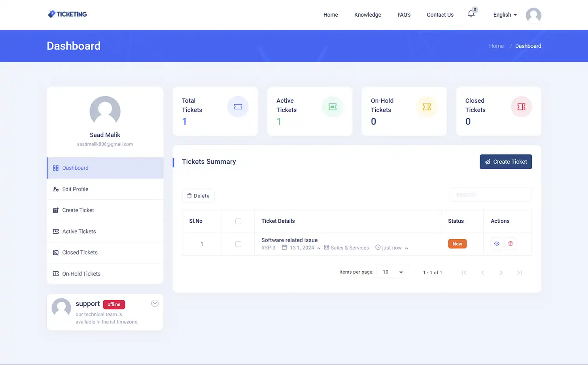Check the checkbox for ticket #SP-3
The height and width of the screenshot is (365, 588).
(x=238, y=244)
